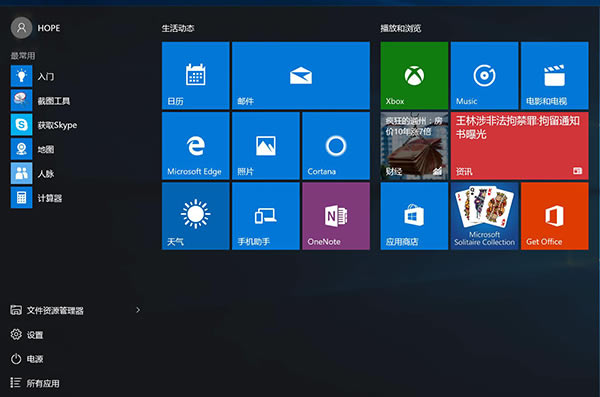Open 设置 settings

[27, 335]
